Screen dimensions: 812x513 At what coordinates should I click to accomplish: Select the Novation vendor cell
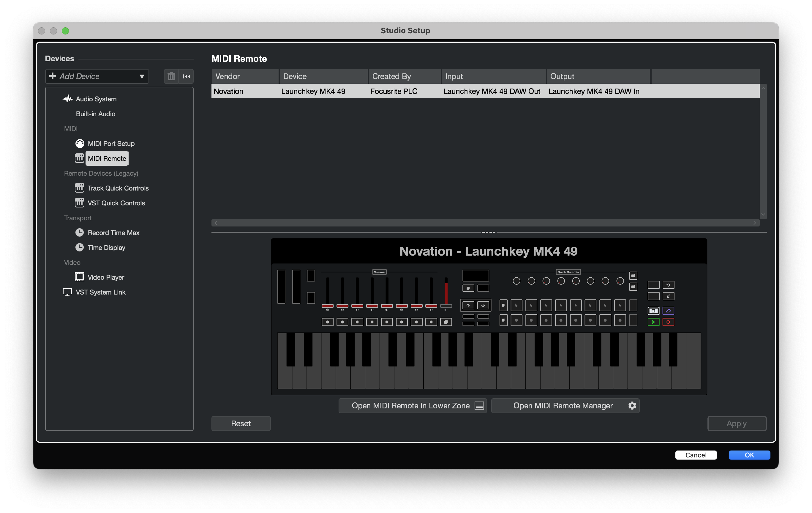point(245,91)
